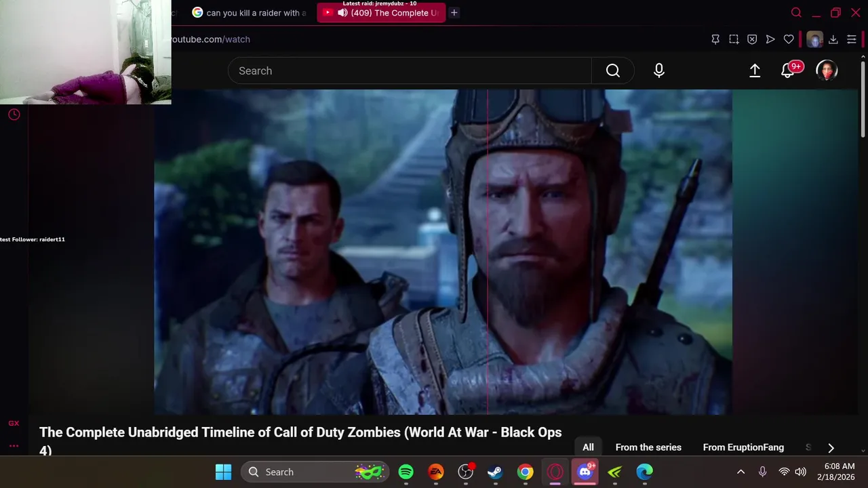Viewport: 868px width, 488px height.
Task: Click the GX Control sidebar icon
Action: pos(14,423)
